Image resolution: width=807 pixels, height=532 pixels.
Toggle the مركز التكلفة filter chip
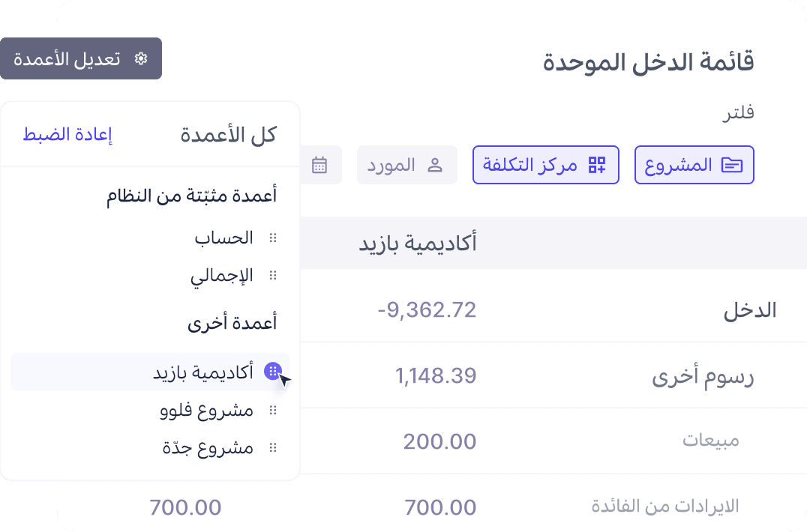(x=545, y=165)
